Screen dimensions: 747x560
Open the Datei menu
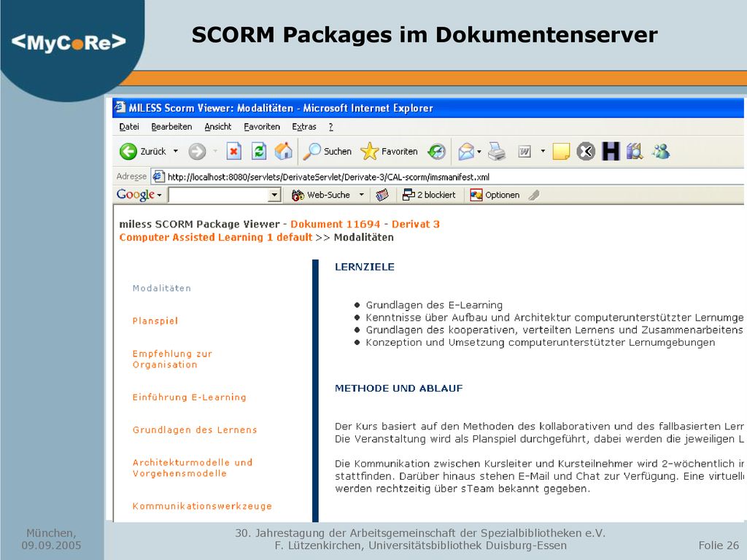pos(129,127)
